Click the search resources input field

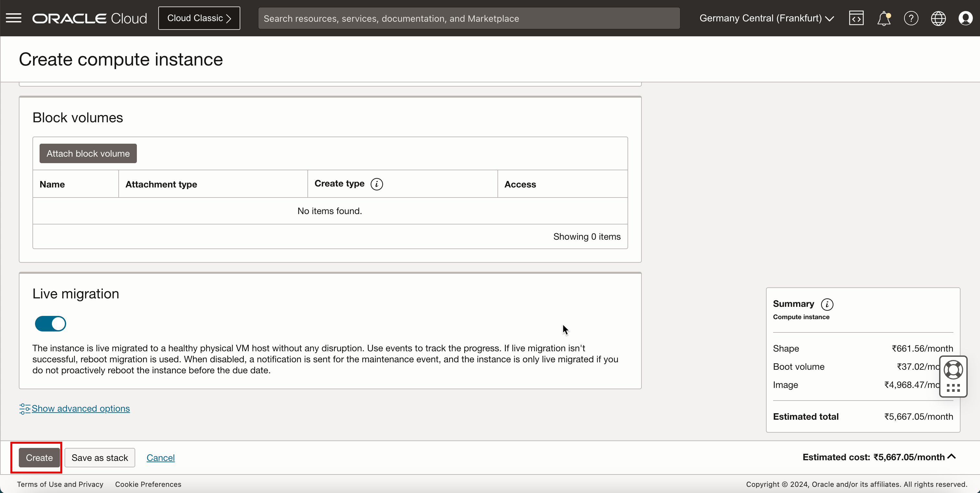(x=469, y=18)
